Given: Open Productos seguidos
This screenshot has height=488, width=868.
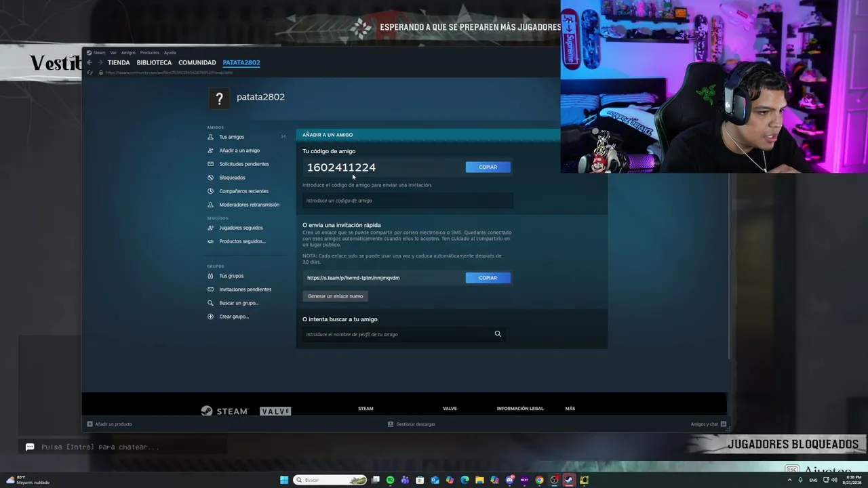Looking at the screenshot, I should [242, 241].
